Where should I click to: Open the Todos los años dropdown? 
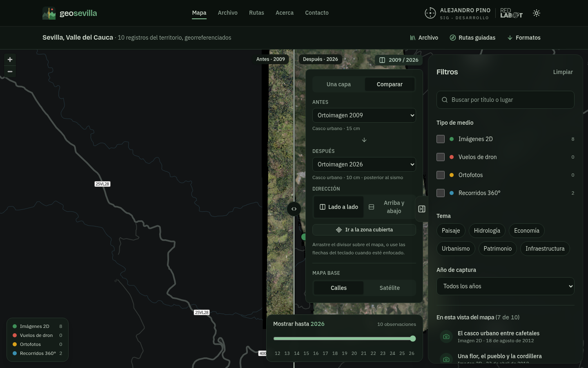click(506, 286)
